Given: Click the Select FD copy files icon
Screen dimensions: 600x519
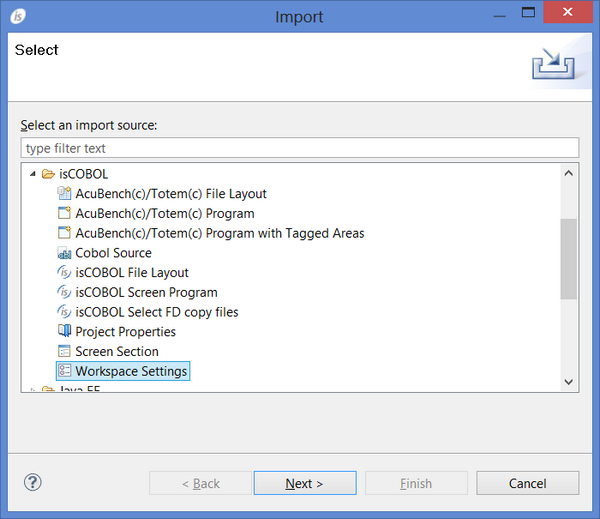Looking at the screenshot, I should pyautogui.click(x=65, y=312).
